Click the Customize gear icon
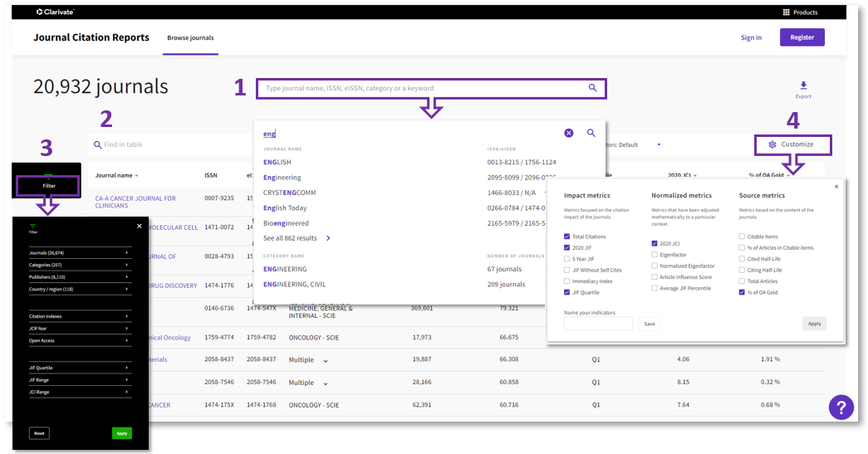This screenshot has width=868, height=454. click(x=772, y=144)
